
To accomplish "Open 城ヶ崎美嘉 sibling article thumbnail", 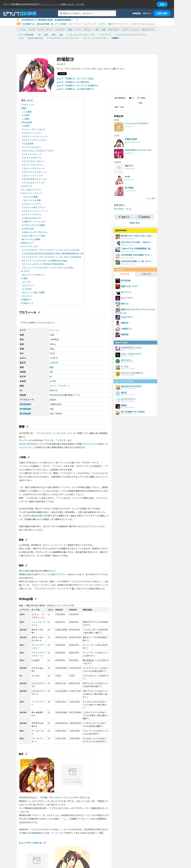I will coord(119,191).
